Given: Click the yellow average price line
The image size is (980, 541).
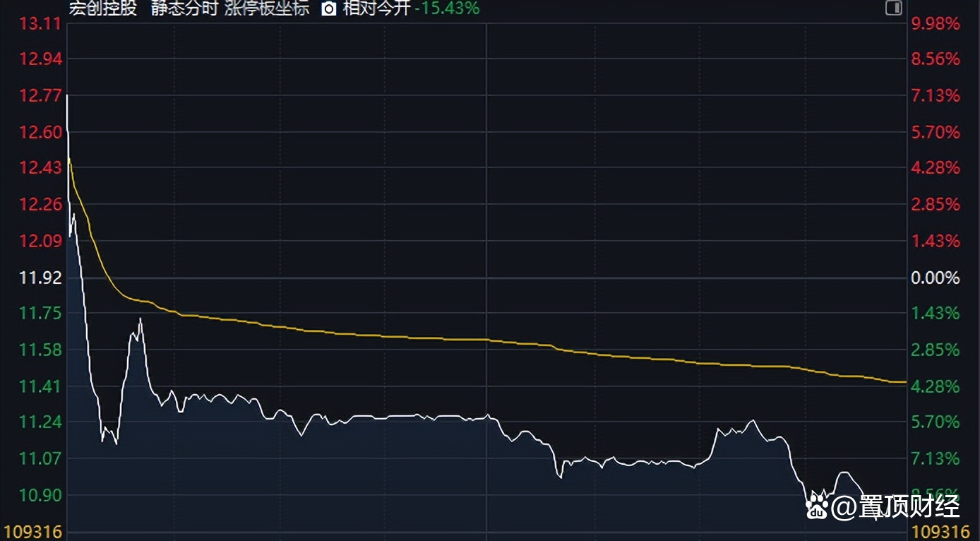Looking at the screenshot, I should tap(424, 338).
